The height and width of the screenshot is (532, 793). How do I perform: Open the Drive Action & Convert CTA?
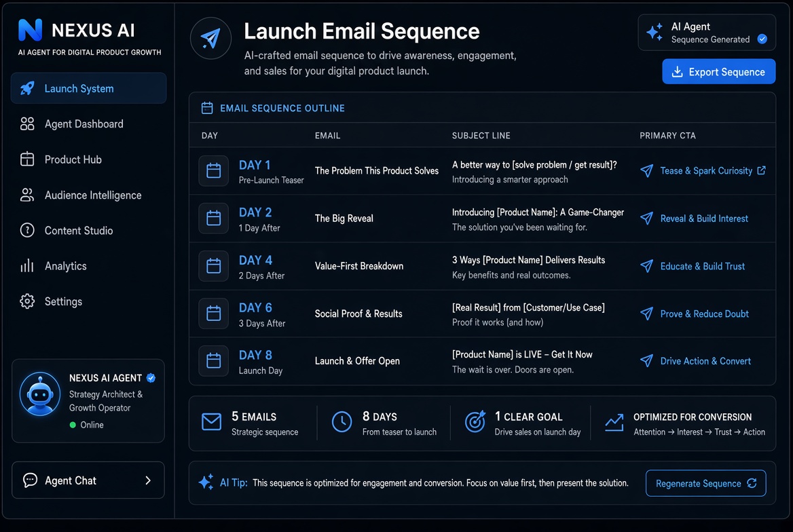tap(705, 361)
